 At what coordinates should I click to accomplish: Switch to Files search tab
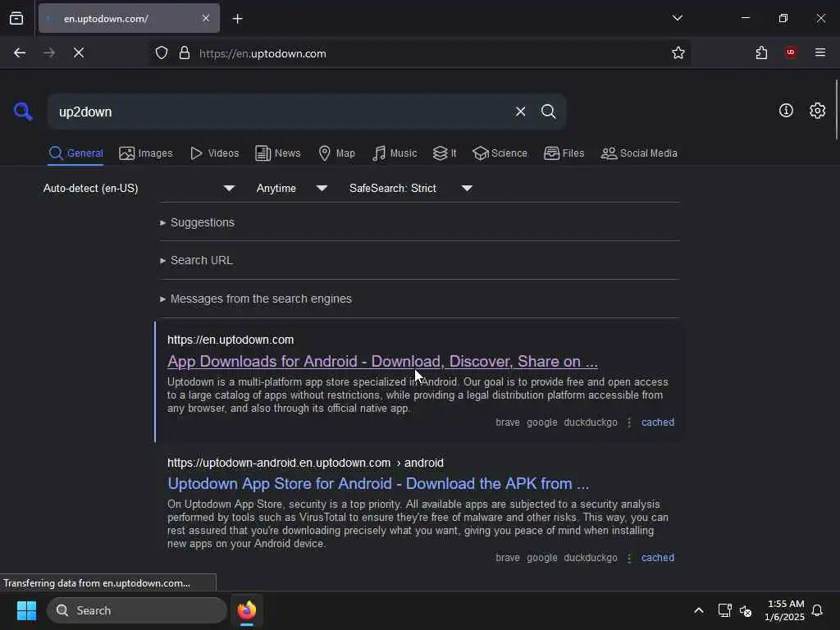pos(564,153)
